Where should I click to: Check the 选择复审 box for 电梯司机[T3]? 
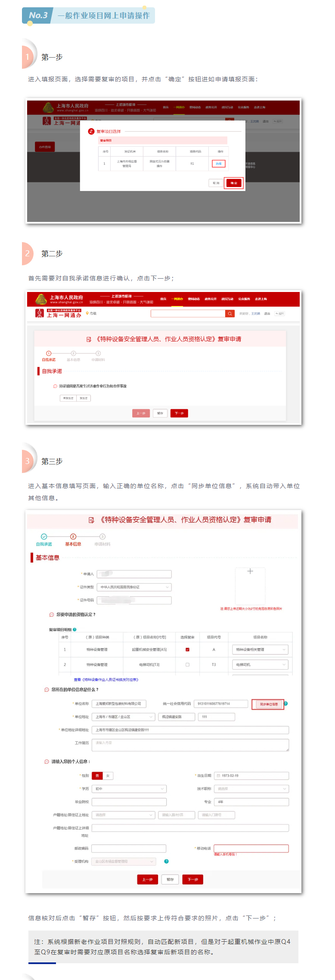point(187,665)
